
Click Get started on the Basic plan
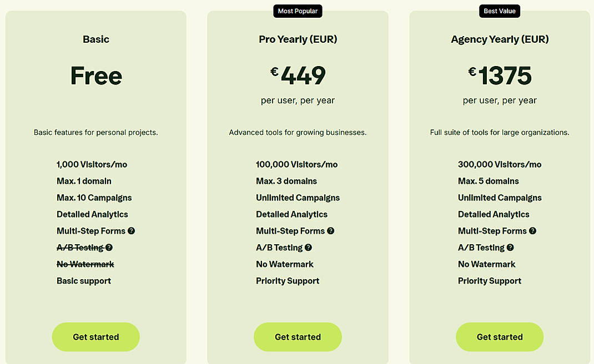click(95, 337)
